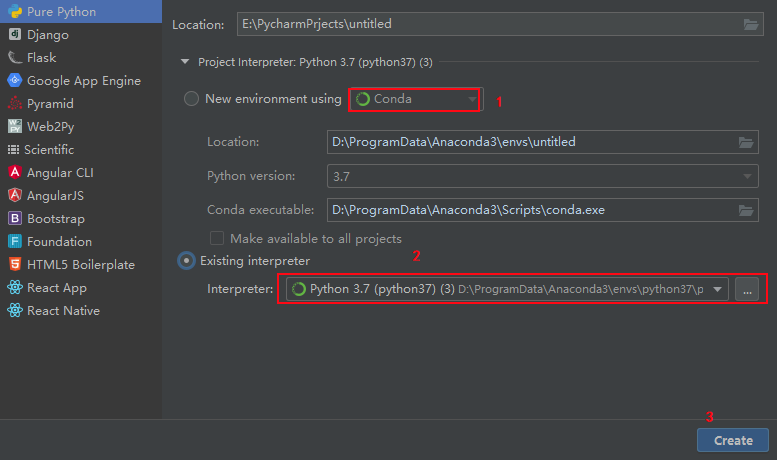
Task: Click the Web2Py project icon
Action: [x=15, y=126]
